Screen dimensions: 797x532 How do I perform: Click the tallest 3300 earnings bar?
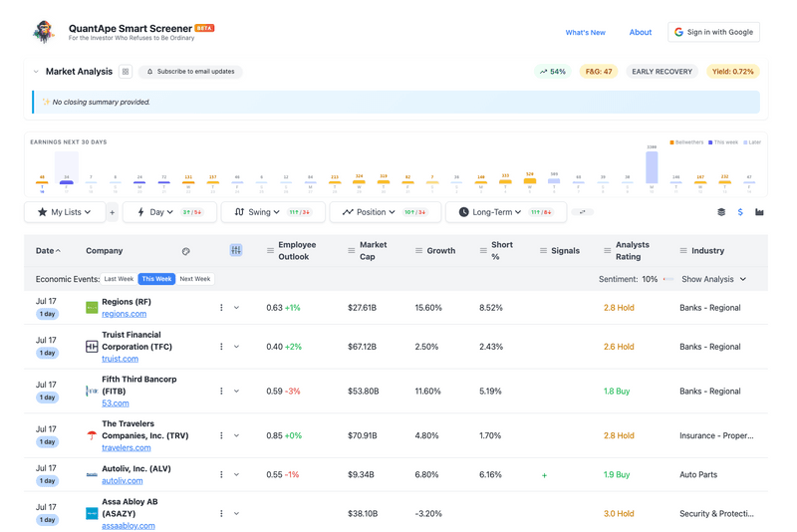(x=652, y=167)
